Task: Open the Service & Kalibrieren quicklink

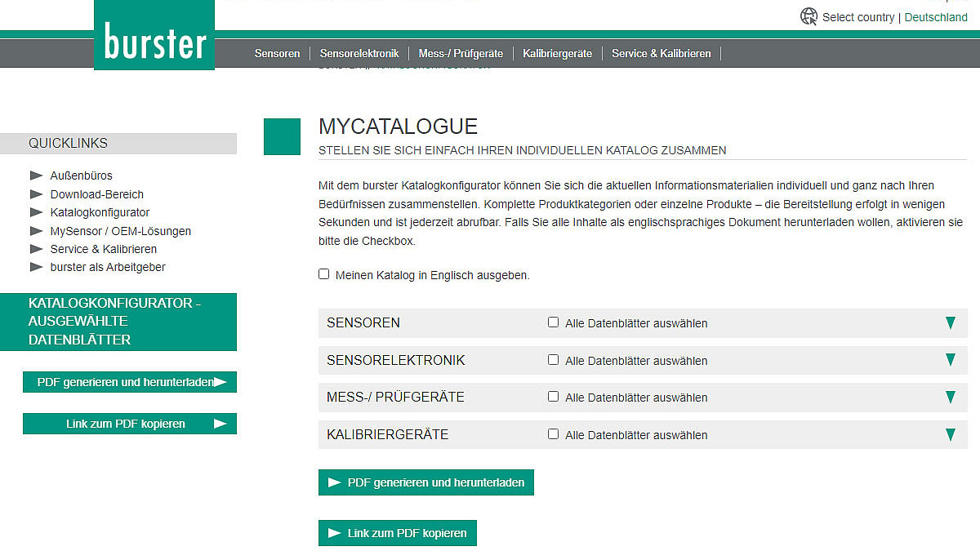Action: point(104,249)
